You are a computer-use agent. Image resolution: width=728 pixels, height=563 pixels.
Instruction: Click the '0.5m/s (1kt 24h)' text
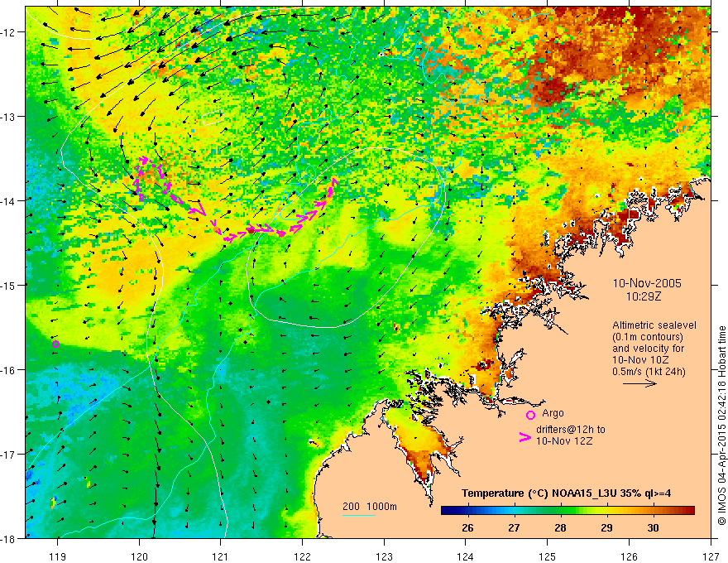pyautogui.click(x=649, y=372)
